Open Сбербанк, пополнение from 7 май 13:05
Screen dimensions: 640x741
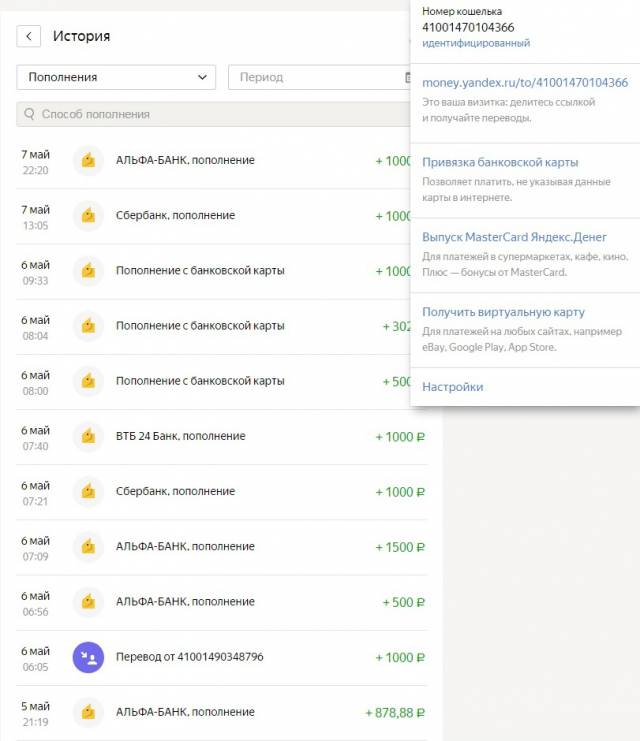point(175,215)
